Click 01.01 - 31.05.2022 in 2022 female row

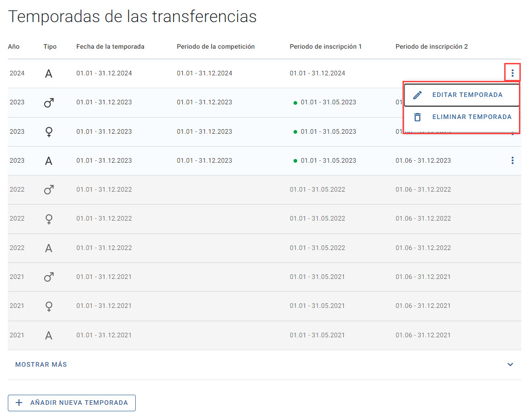coord(317,218)
